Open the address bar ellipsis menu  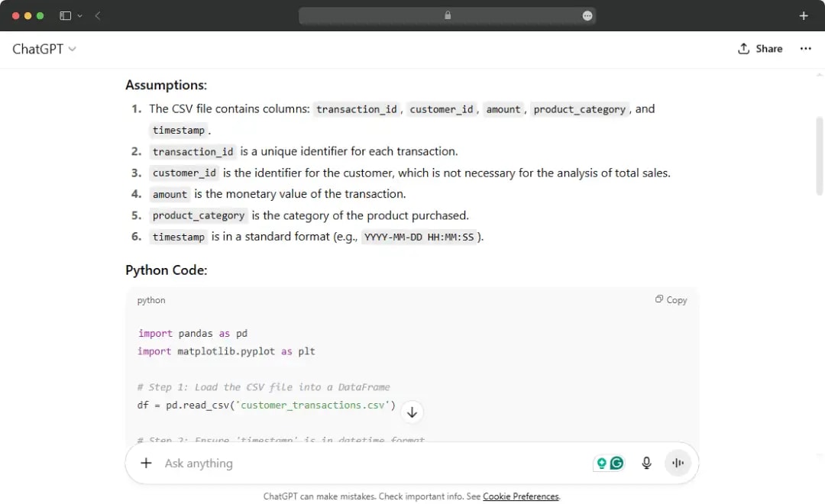[587, 15]
